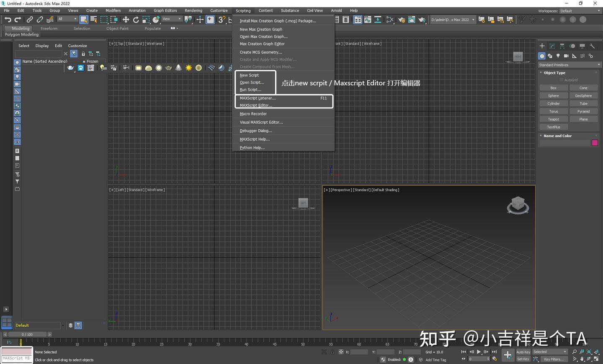603x364 pixels.
Task: Select the Select and Move tool
Action: pos(126,20)
